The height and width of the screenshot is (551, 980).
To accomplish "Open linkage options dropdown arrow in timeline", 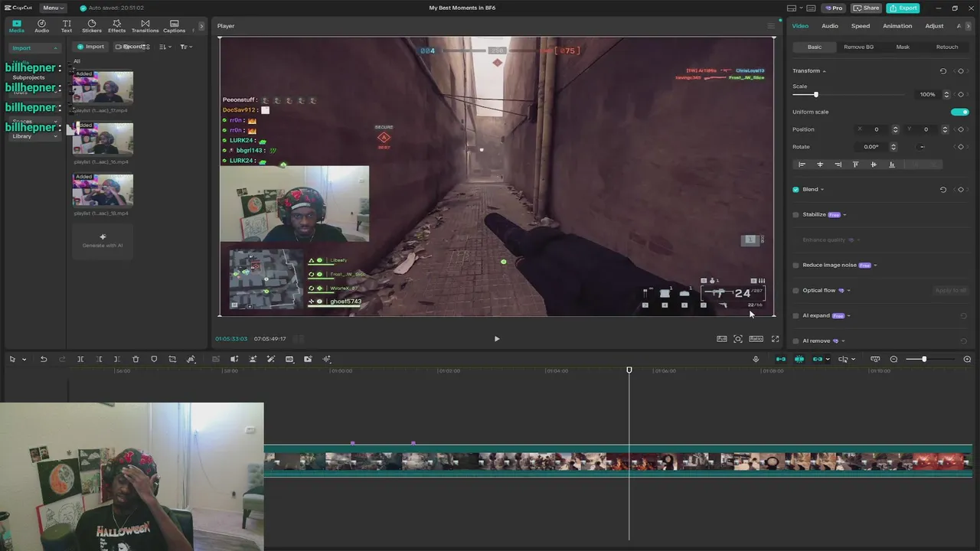I will point(828,359).
